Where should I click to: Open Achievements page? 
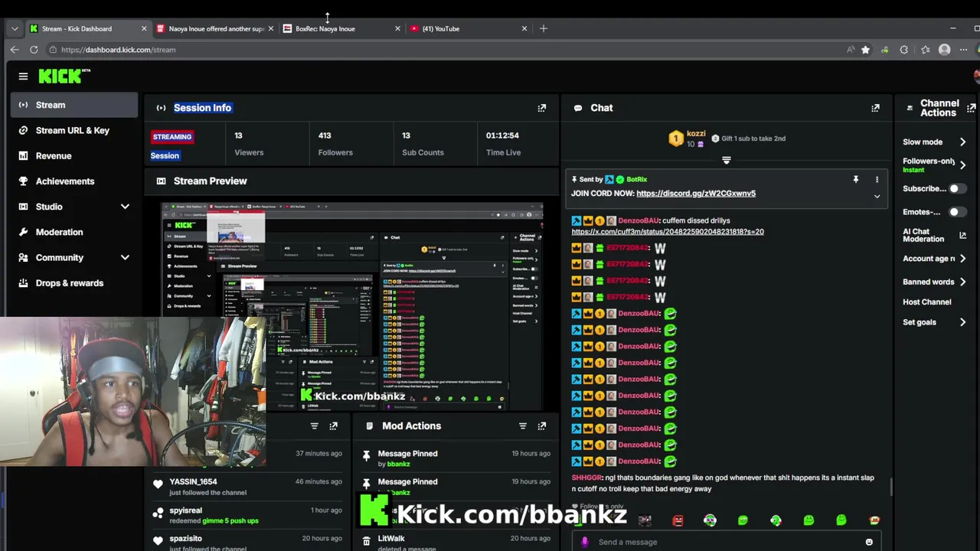click(x=74, y=181)
